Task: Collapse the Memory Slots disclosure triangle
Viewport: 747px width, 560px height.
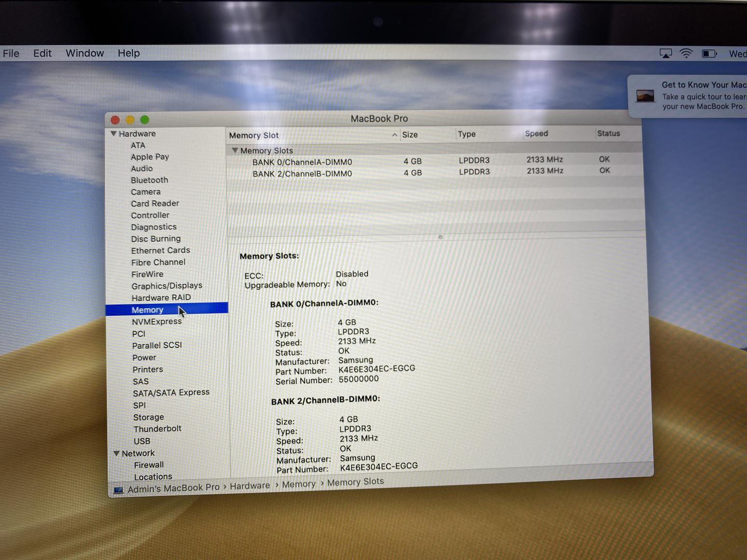Action: [235, 150]
